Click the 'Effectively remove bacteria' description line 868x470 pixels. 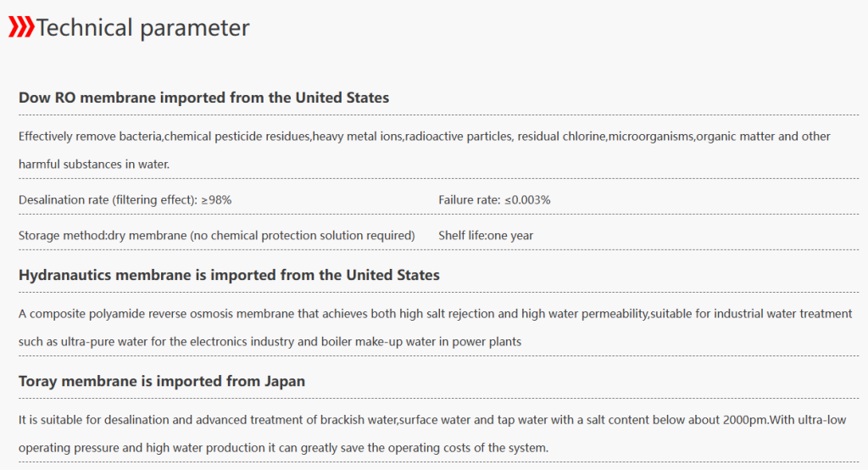click(424, 137)
